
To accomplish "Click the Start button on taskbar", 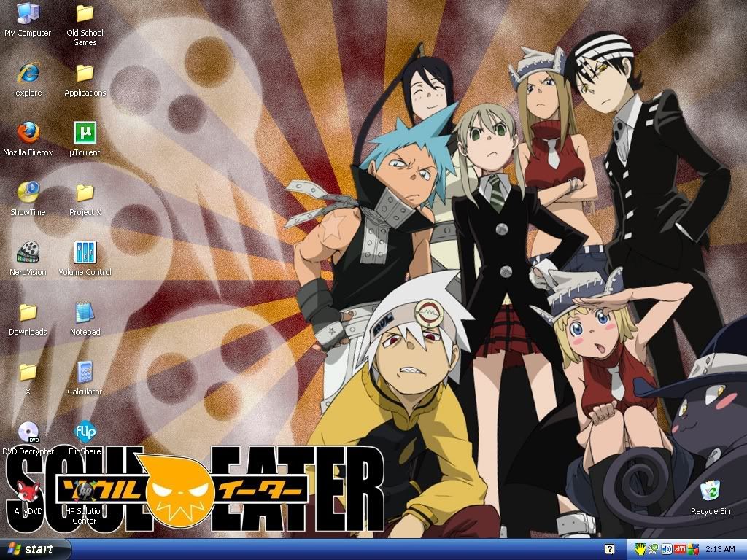I will (x=34, y=549).
